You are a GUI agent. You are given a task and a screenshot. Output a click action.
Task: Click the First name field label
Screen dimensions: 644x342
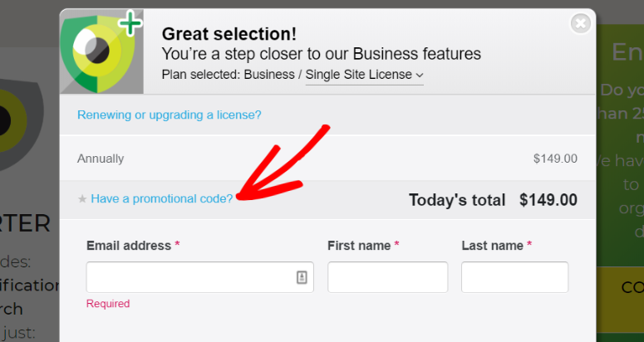point(359,246)
